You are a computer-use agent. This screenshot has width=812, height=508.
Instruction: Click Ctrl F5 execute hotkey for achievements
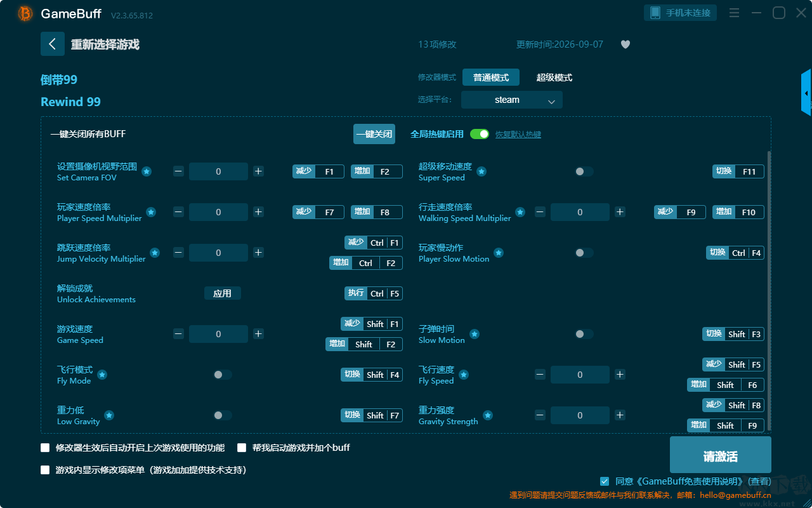(x=374, y=293)
